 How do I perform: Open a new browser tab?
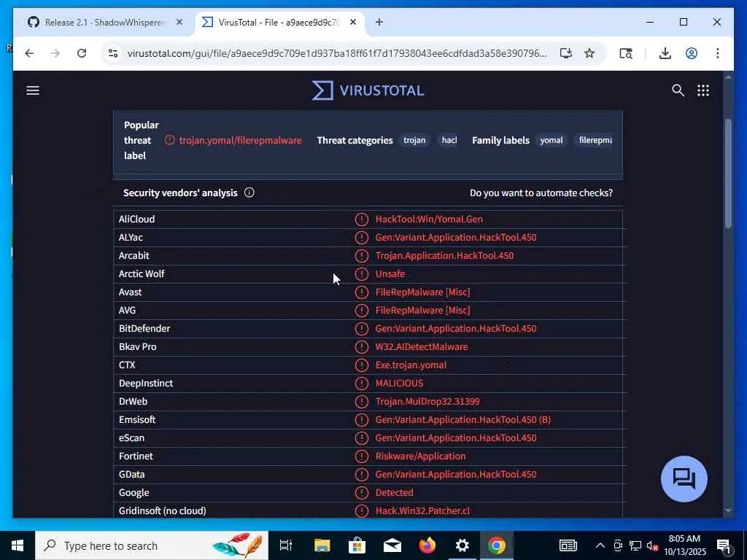pyautogui.click(x=379, y=22)
